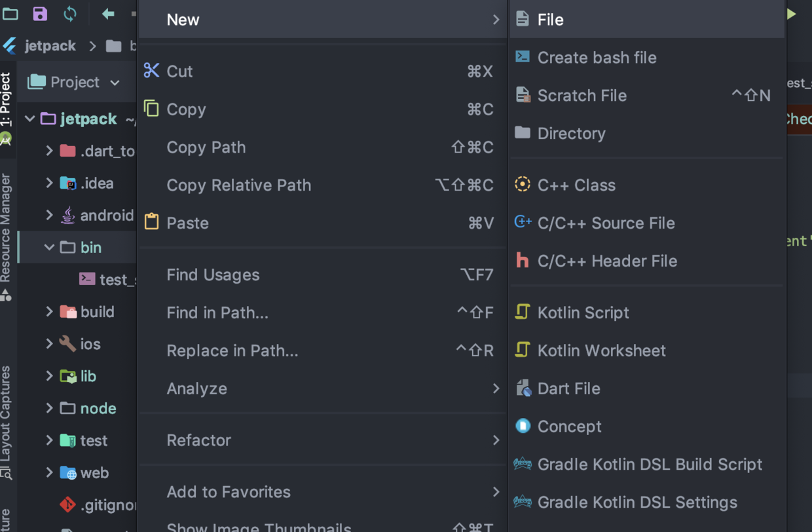
Task: Click the Sync/refresh toolbar icon
Action: (70, 13)
